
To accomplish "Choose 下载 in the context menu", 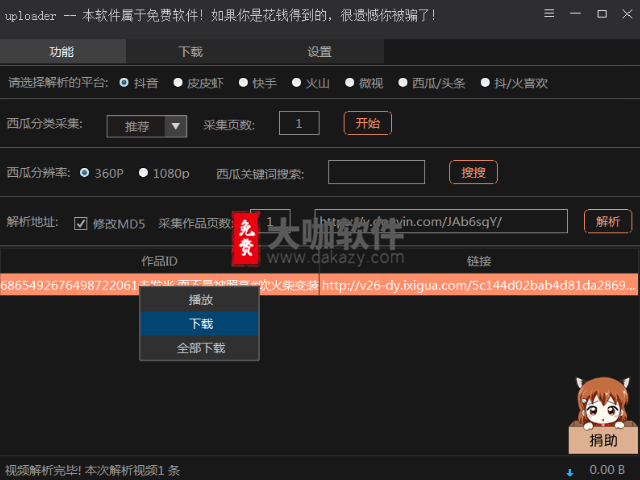I will (200, 324).
